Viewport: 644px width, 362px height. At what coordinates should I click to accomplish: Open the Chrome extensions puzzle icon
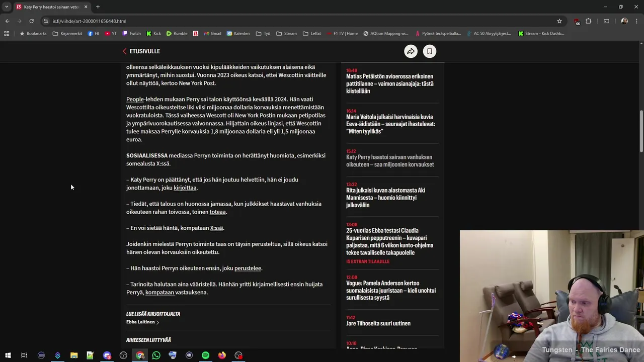(x=589, y=21)
